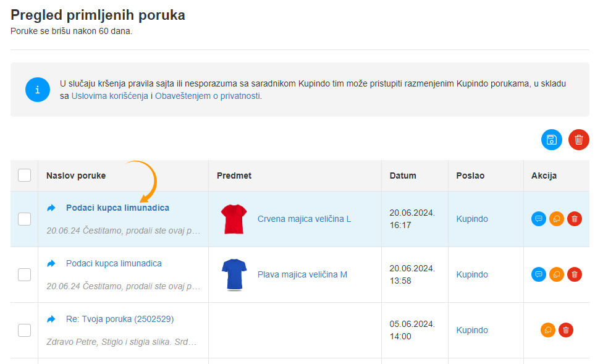
Task: Click the Pregled primljenih poruka heading
Action: point(98,15)
